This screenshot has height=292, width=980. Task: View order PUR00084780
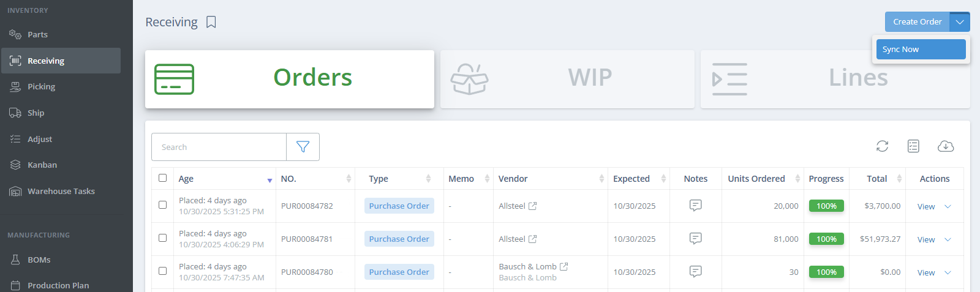925,272
